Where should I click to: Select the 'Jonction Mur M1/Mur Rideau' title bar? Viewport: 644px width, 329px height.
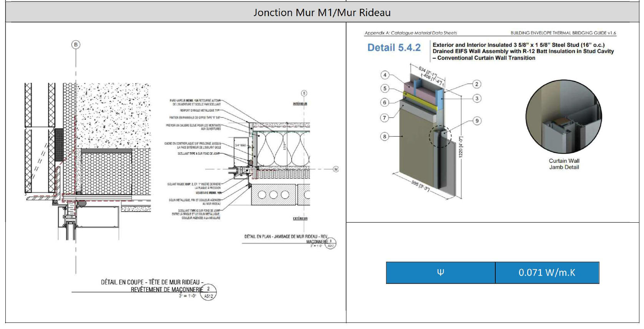coord(322,13)
